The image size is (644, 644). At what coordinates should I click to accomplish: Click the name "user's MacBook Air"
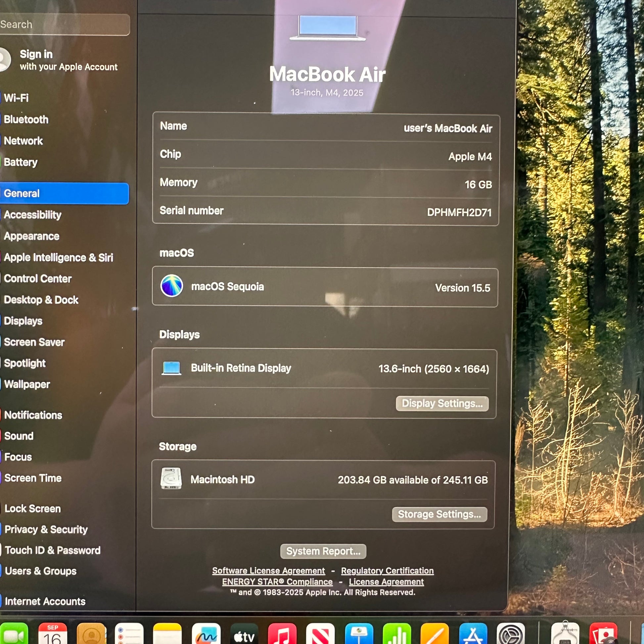[448, 128]
